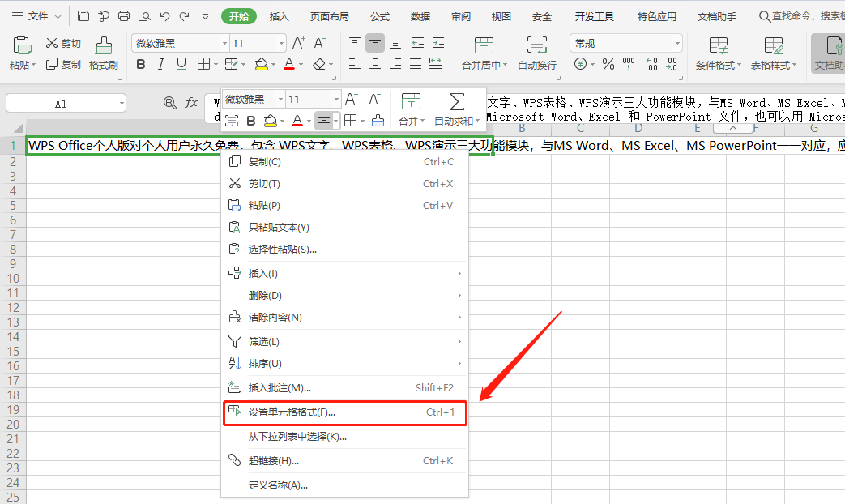The height and width of the screenshot is (504, 845).
Task: Click the currency format icon
Action: (x=580, y=65)
